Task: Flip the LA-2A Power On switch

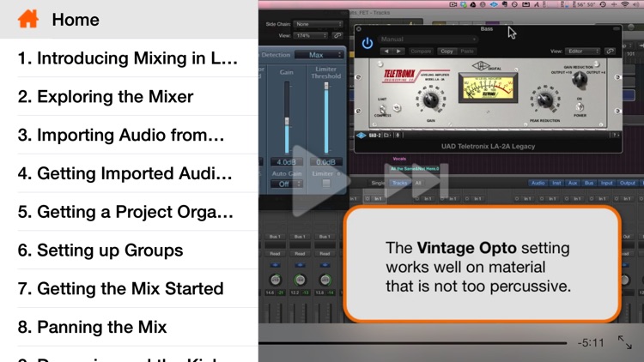Action: point(580,107)
